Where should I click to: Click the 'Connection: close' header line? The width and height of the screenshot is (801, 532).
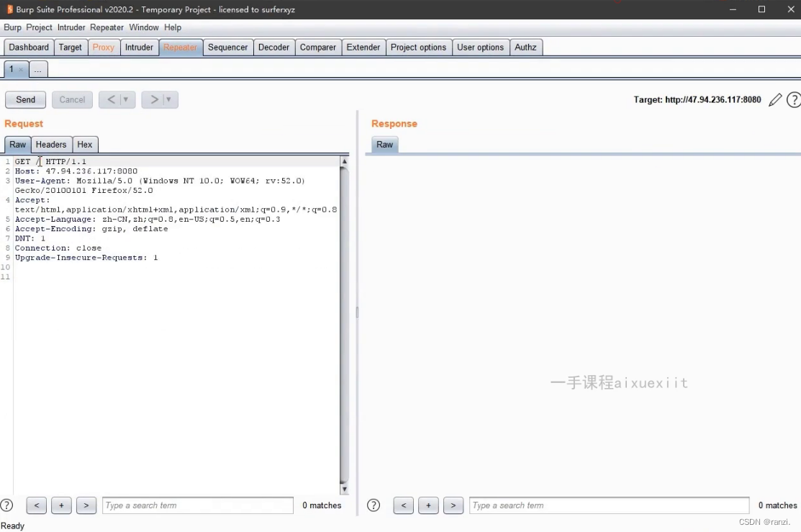pos(58,248)
